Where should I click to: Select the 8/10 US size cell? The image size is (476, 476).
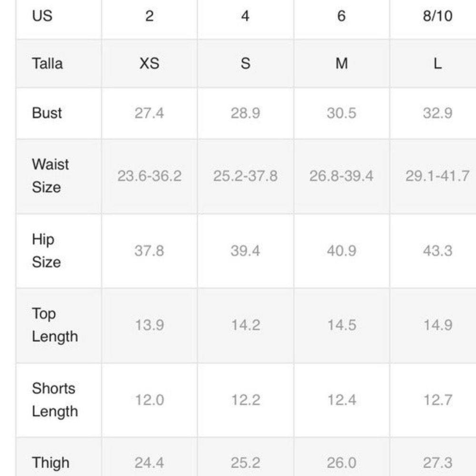438,16
